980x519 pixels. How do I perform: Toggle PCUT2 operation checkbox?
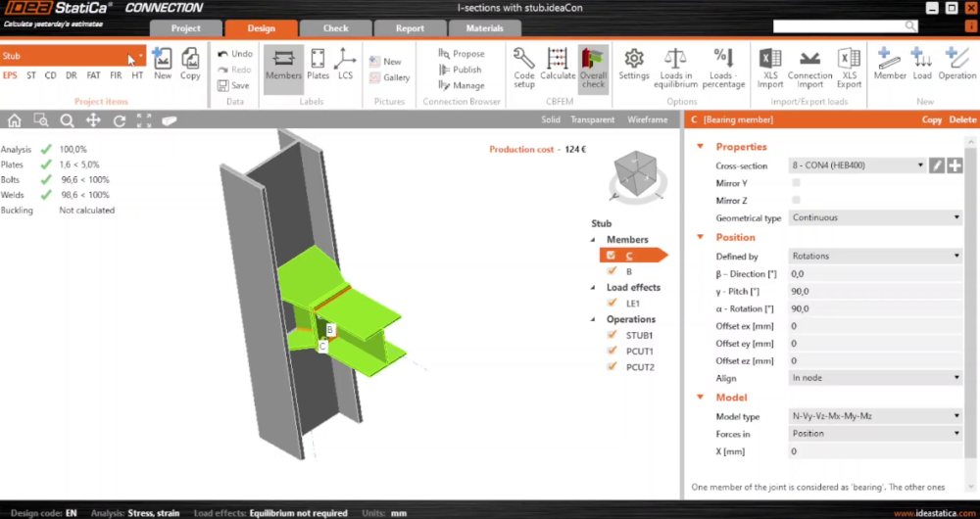coord(612,366)
